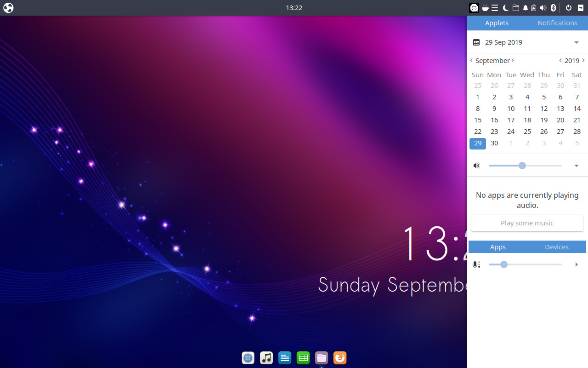Select September 15 on the calendar
Viewport: 588px width, 368px height.
[x=478, y=120]
